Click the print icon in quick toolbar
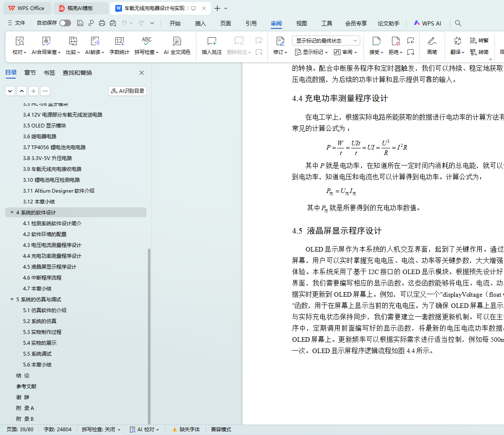The height and width of the screenshot is (435, 504). (102, 23)
